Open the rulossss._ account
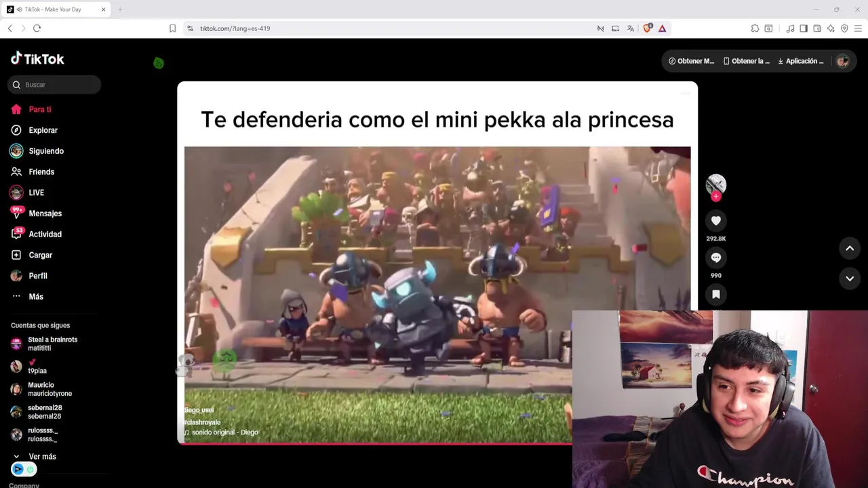Screen dimensions: 868x488 [35, 434]
